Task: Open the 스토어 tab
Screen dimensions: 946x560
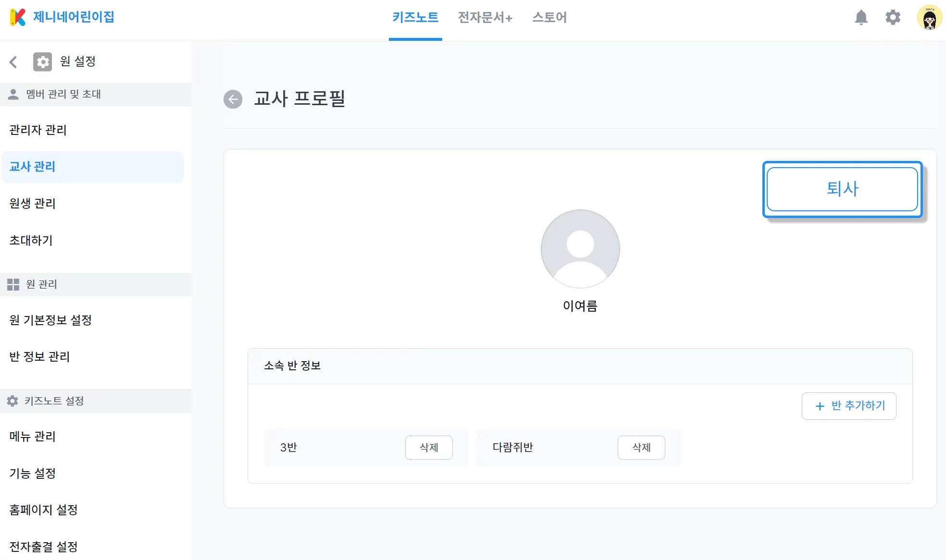Action: point(549,18)
